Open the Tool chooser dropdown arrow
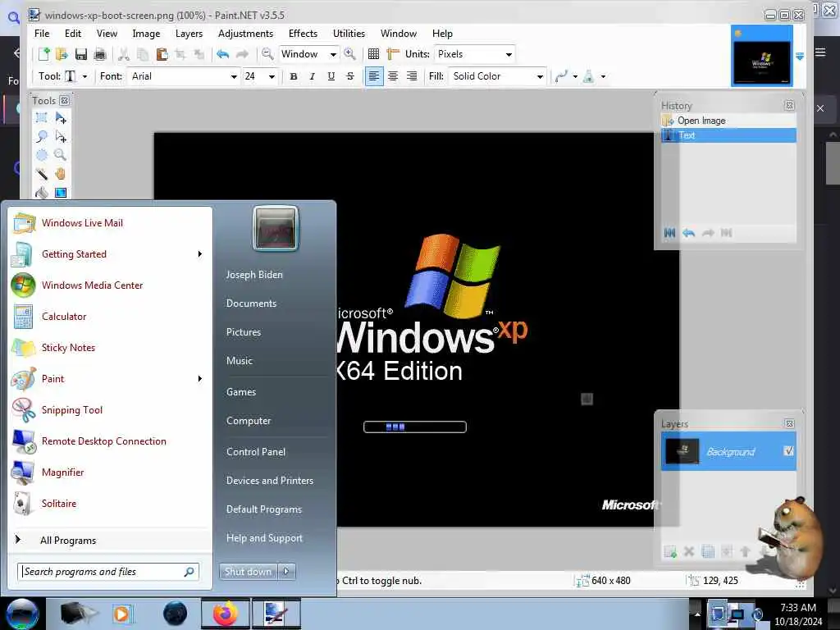 pos(84,76)
